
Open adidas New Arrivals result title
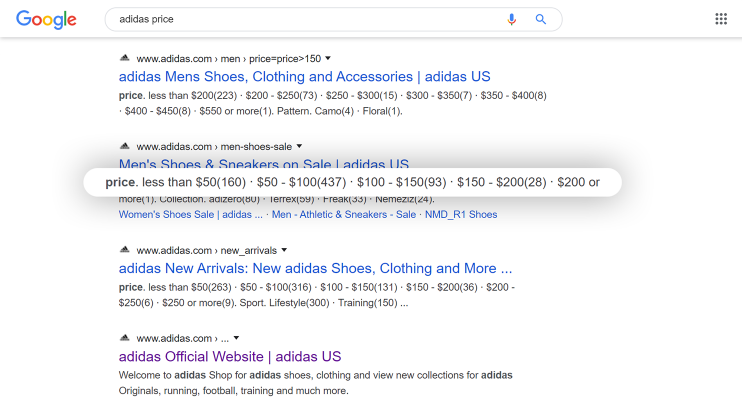[x=315, y=268]
